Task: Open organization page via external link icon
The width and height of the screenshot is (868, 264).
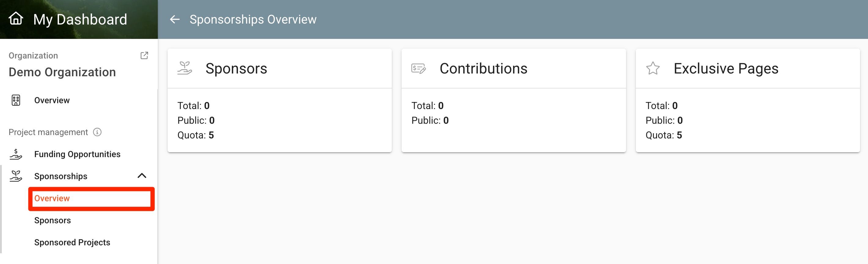Action: coord(144,55)
